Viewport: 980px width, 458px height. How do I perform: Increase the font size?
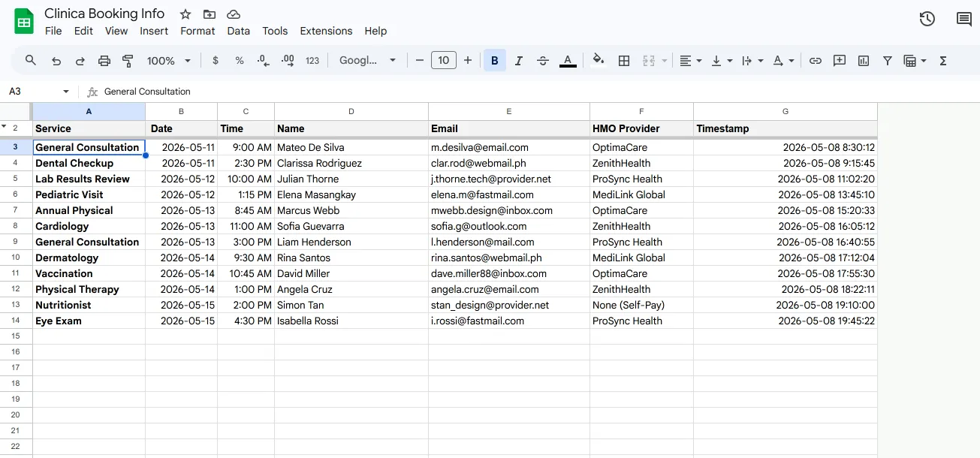point(468,61)
